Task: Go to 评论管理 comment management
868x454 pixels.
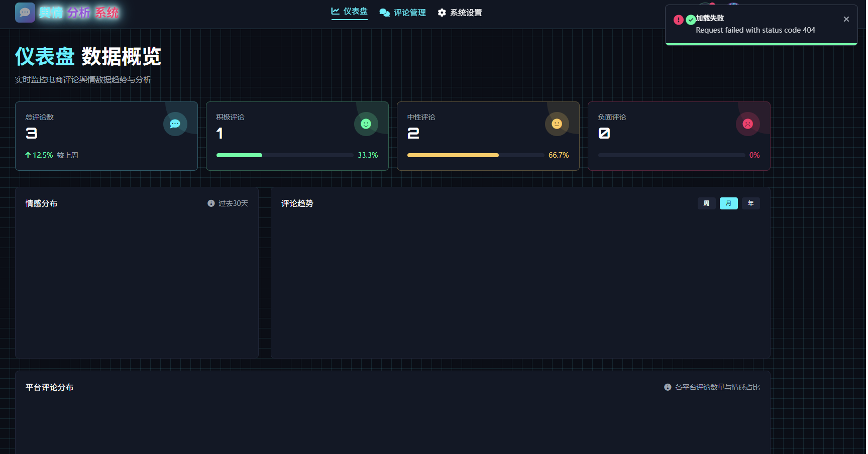Action: coord(403,13)
